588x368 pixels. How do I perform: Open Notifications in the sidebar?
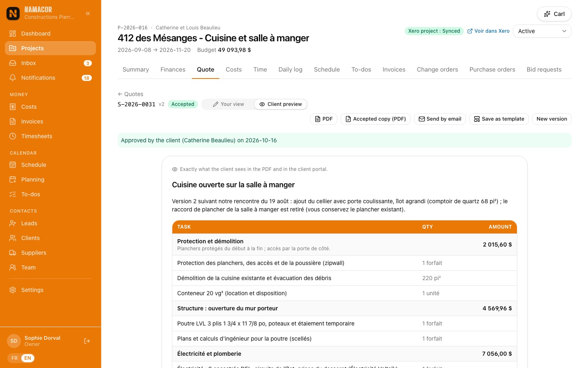click(50, 78)
